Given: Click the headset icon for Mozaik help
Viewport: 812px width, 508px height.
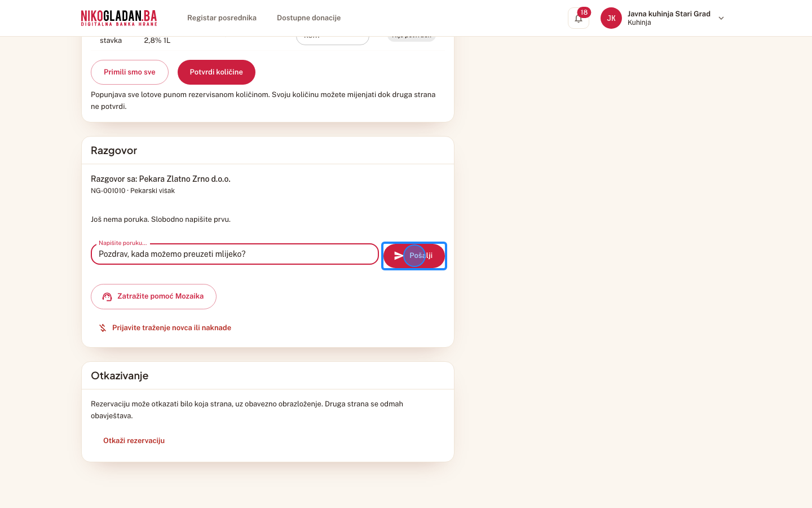Looking at the screenshot, I should [x=107, y=297].
